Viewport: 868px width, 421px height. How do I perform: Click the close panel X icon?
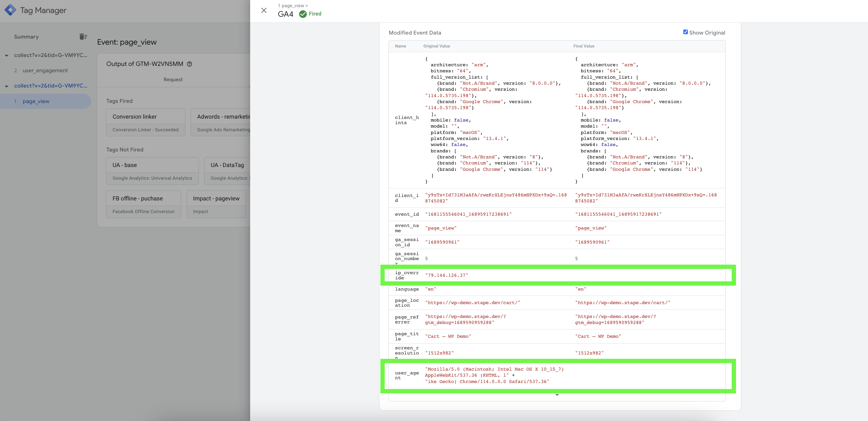pyautogui.click(x=265, y=11)
